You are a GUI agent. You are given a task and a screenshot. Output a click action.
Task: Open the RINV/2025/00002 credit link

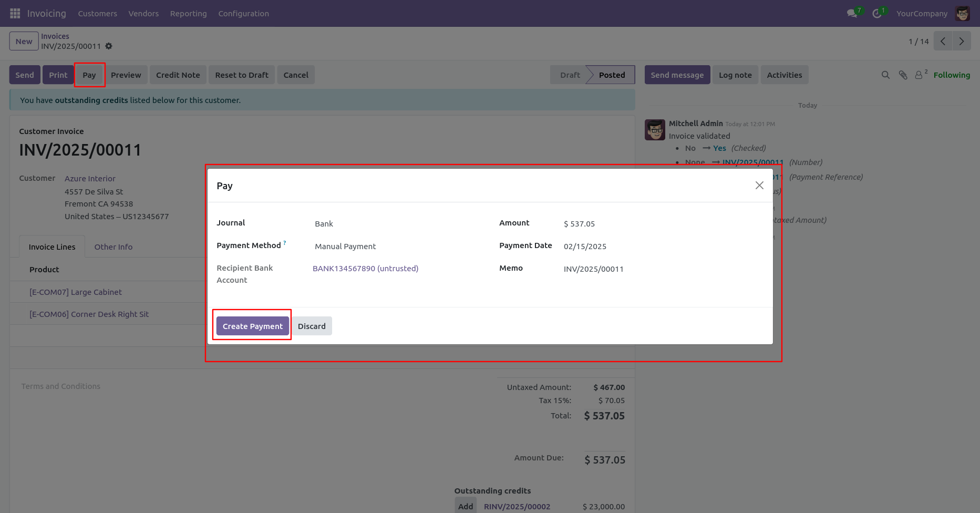pyautogui.click(x=517, y=507)
